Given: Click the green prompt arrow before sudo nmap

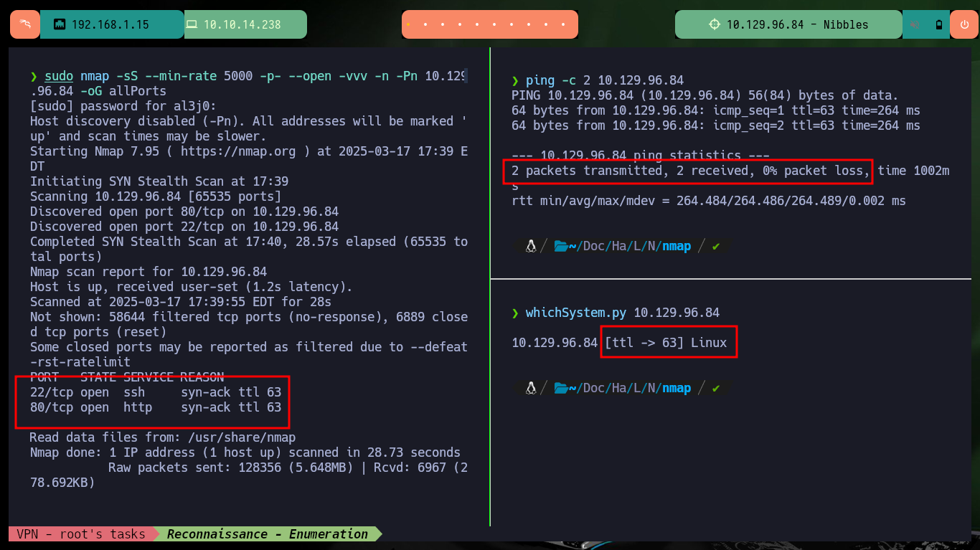Looking at the screenshot, I should click(34, 77).
